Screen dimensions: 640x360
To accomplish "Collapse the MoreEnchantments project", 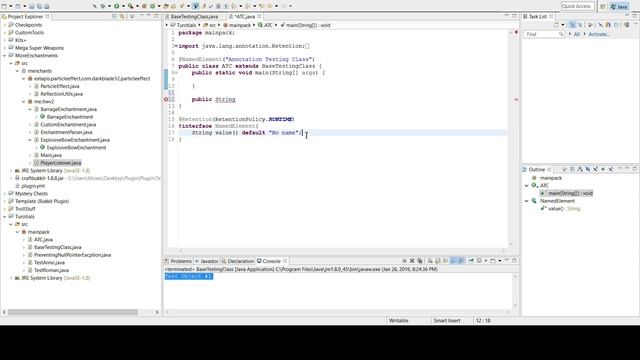I will click(5, 56).
